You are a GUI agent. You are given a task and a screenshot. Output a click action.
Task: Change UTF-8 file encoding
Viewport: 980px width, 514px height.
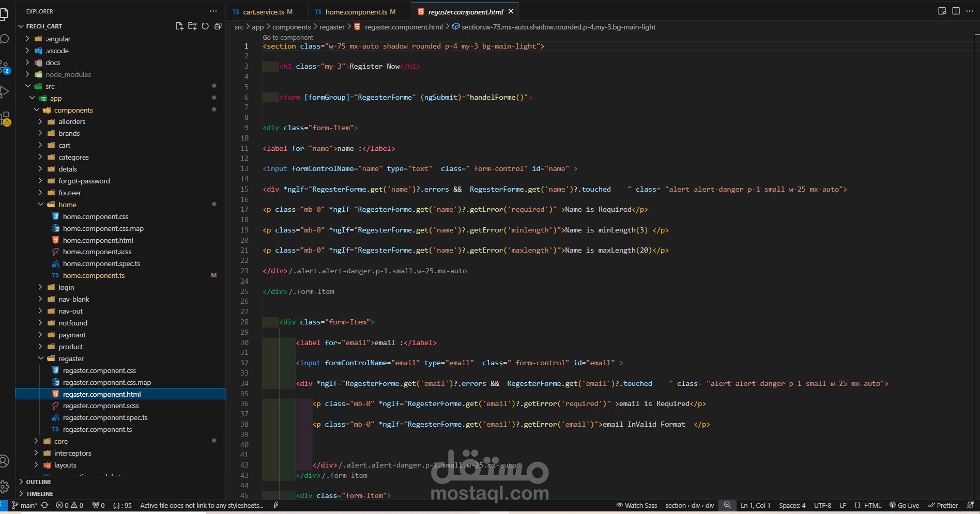[x=822, y=505]
